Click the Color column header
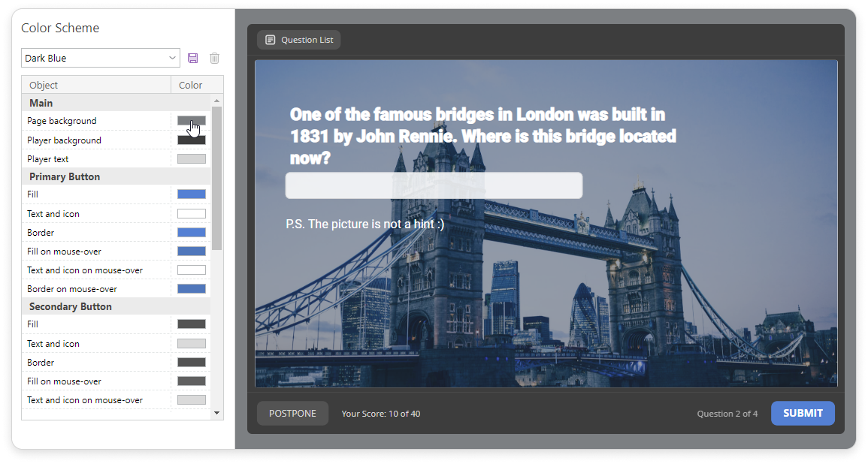 tap(191, 85)
